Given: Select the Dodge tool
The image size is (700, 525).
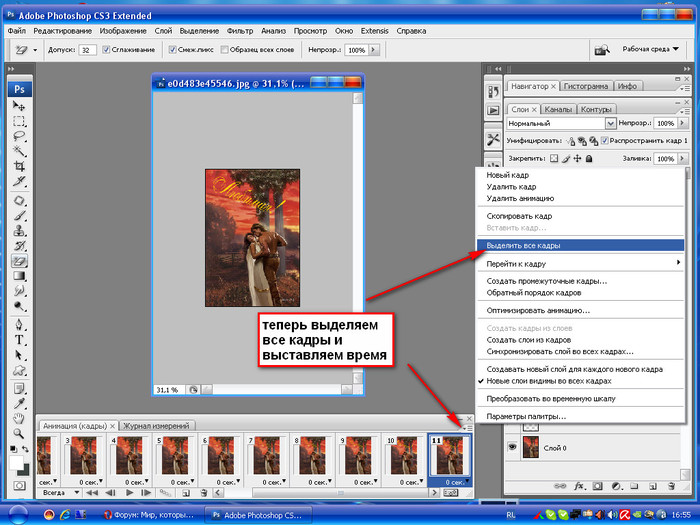Looking at the screenshot, I should point(19,306).
